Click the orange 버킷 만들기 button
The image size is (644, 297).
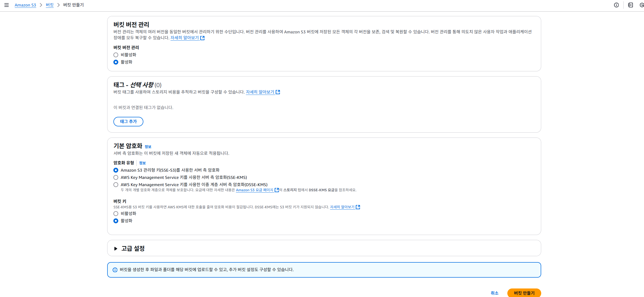524,293
